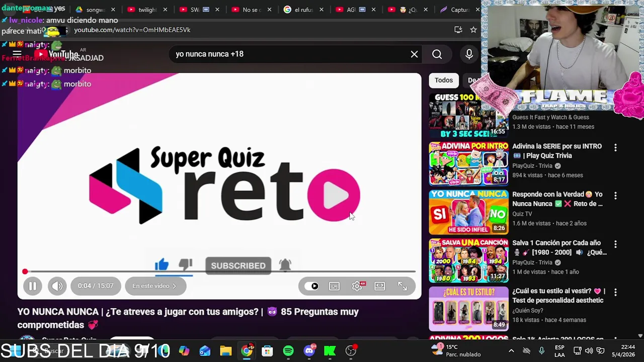The width and height of the screenshot is (644, 362).
Task: Open the weather widget showing 15°C
Action: click(x=456, y=350)
